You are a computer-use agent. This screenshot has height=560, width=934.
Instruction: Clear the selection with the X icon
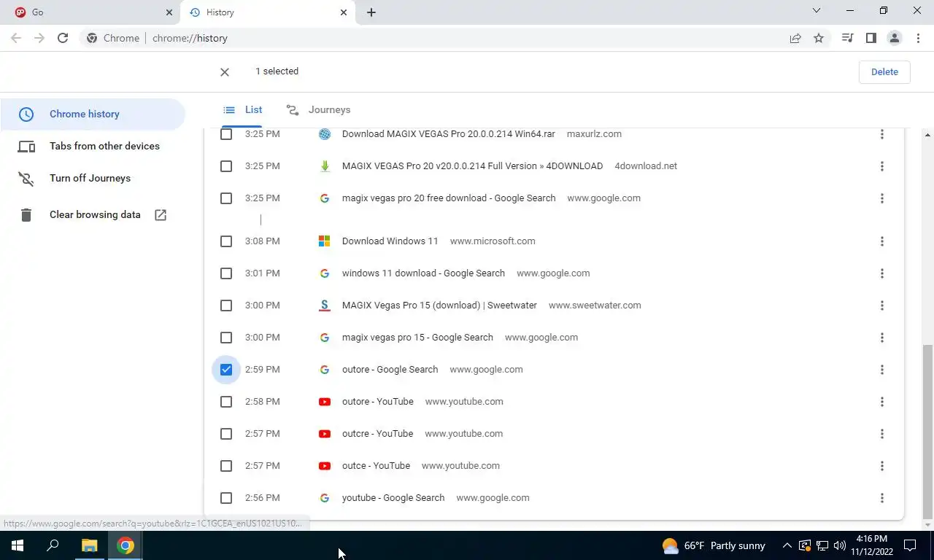click(225, 71)
